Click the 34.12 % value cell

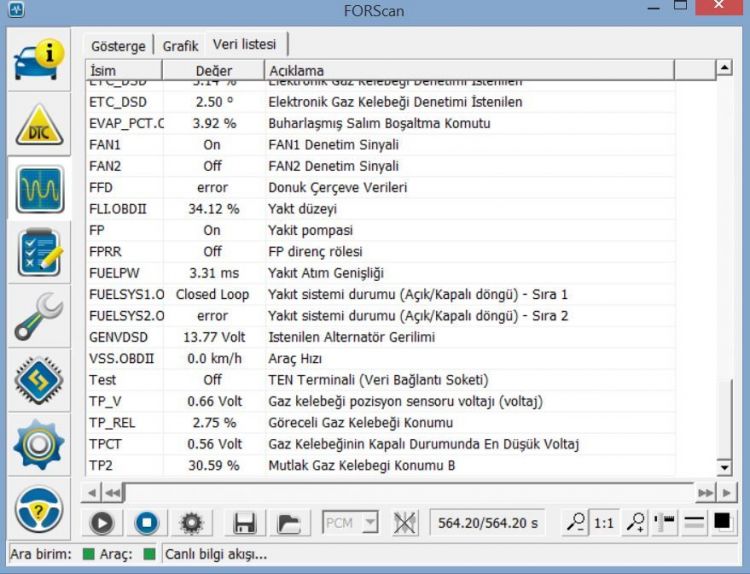(214, 209)
